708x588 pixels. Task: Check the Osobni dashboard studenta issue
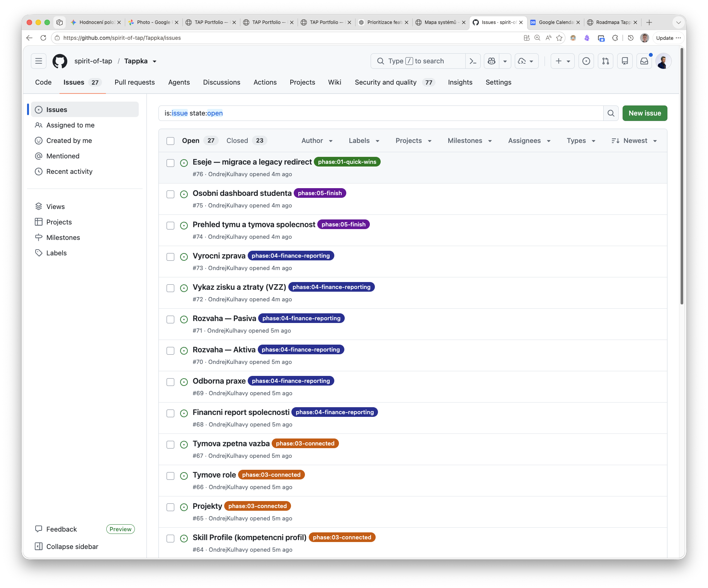tap(170, 194)
